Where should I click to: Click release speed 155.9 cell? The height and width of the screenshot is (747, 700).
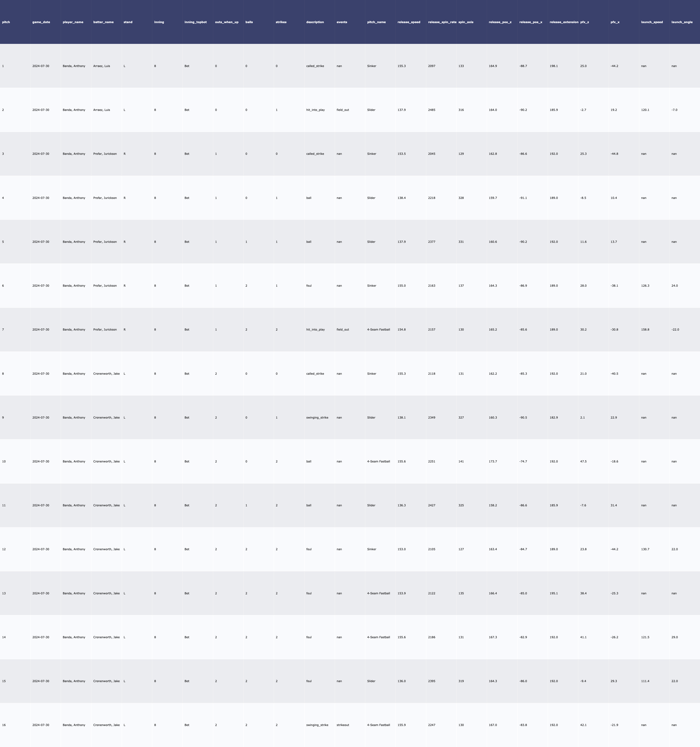401,725
